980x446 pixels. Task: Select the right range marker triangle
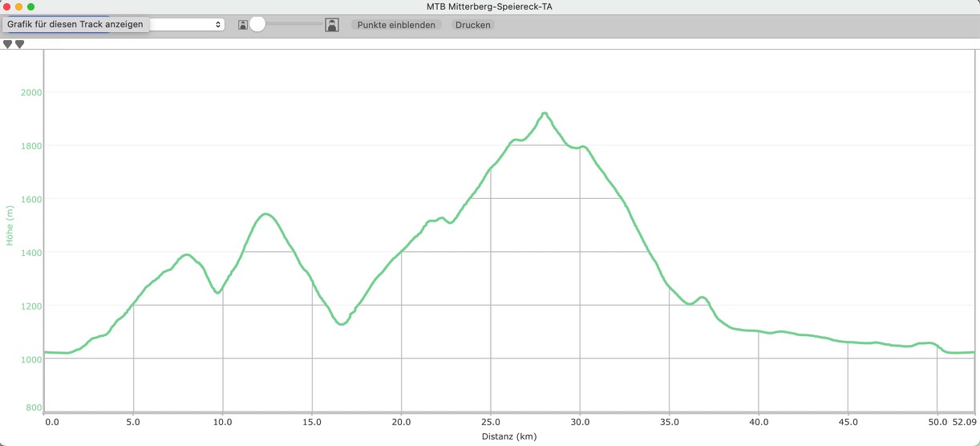[x=20, y=44]
